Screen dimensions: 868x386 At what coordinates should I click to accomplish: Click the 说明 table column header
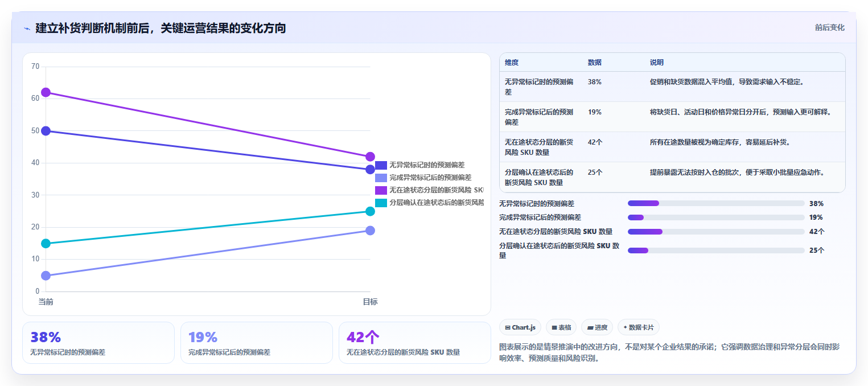[x=657, y=63]
